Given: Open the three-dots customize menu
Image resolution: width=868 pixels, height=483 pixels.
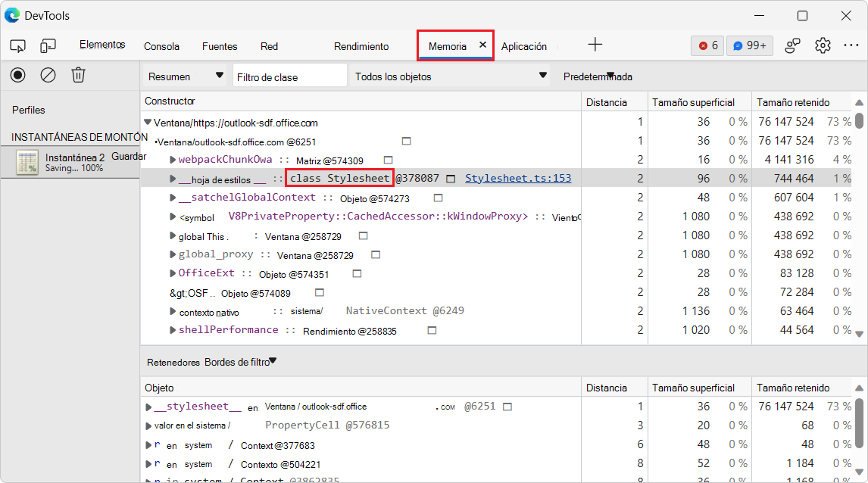Looking at the screenshot, I should point(851,45).
